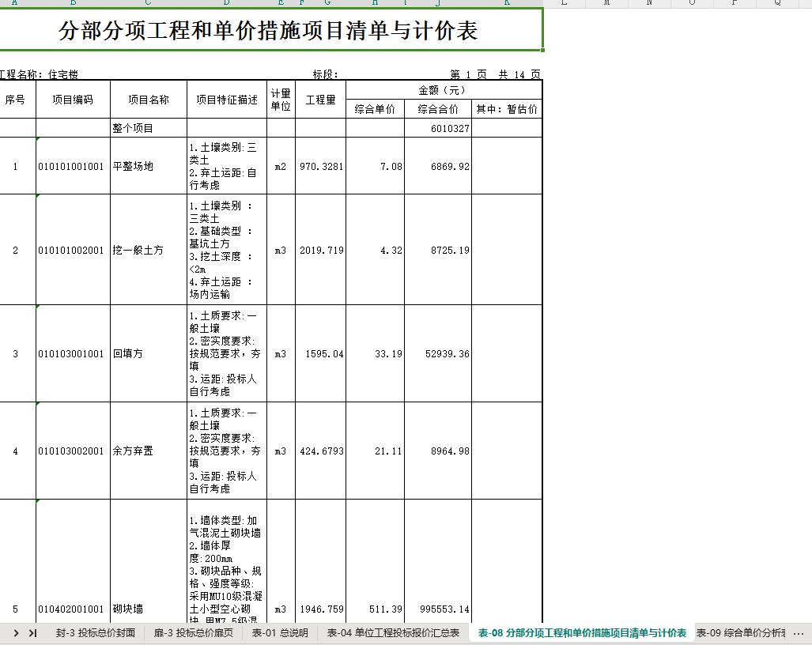Select the 项目编码 header cell
This screenshot has width=812, height=645.
click(x=73, y=100)
